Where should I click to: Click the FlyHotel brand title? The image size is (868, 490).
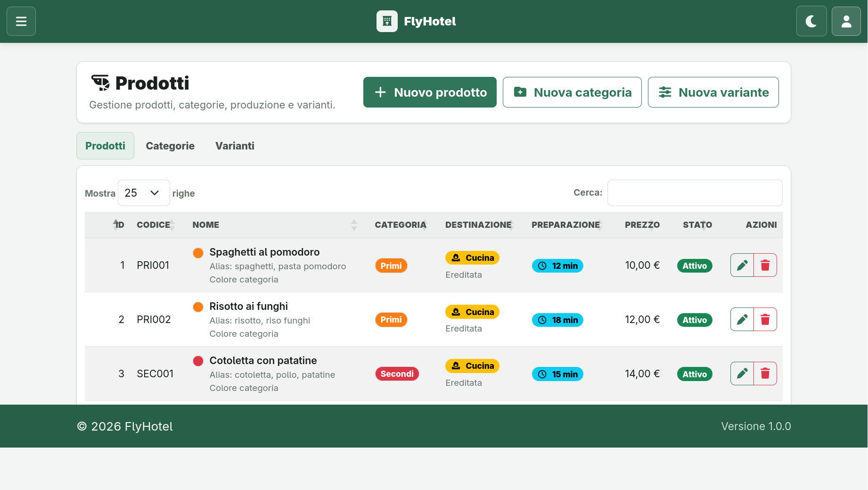430,21
